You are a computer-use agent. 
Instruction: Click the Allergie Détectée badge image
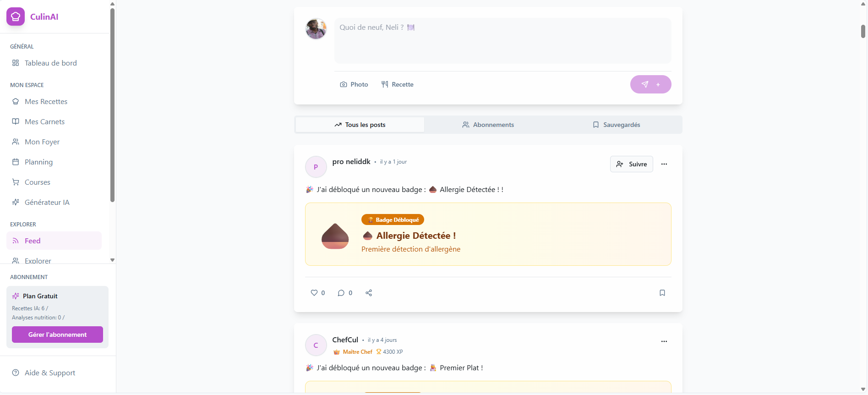click(335, 236)
